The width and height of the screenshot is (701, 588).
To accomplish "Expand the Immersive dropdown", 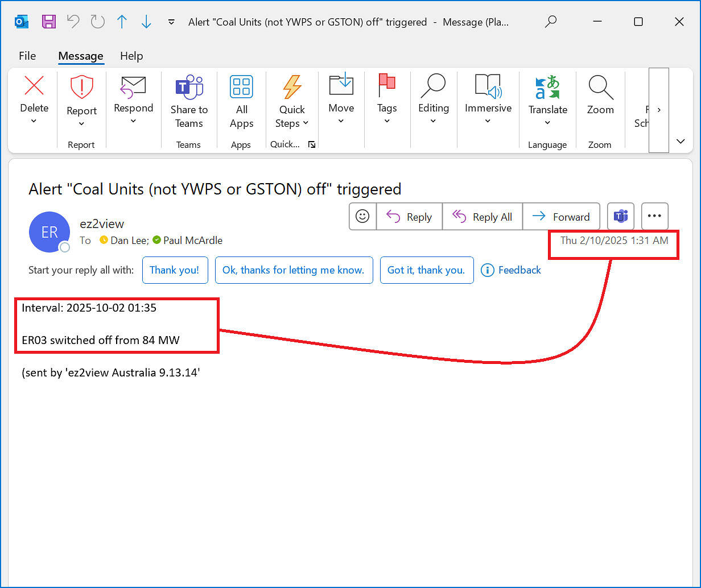I will click(488, 121).
